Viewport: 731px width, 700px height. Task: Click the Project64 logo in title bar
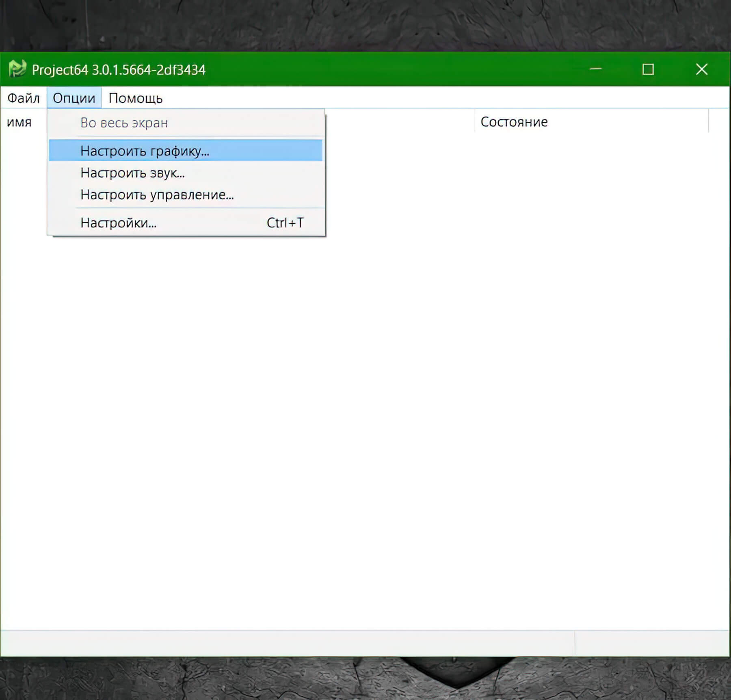pyautogui.click(x=17, y=69)
